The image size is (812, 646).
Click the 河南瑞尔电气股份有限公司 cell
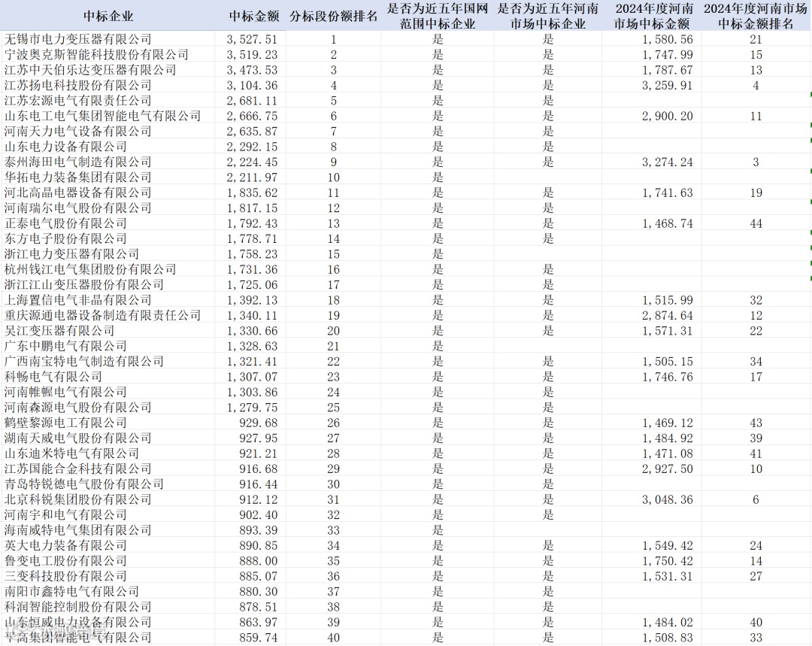[77, 208]
